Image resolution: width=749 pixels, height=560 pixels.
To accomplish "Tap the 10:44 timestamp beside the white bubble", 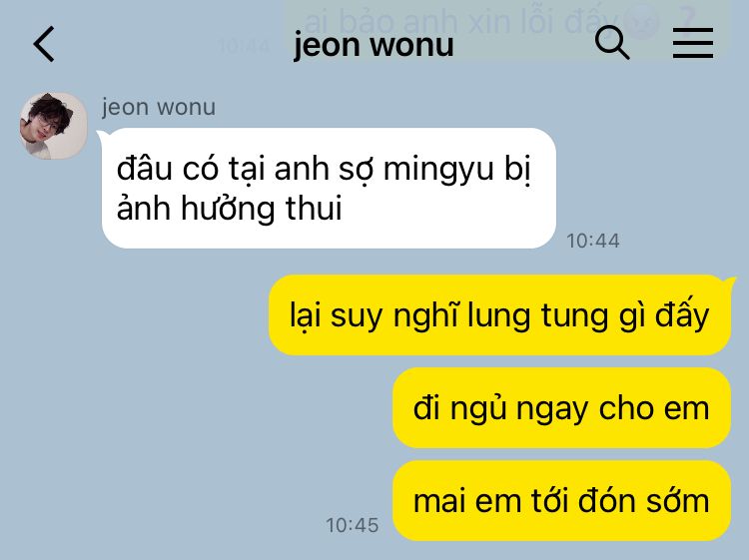I will click(x=593, y=241).
